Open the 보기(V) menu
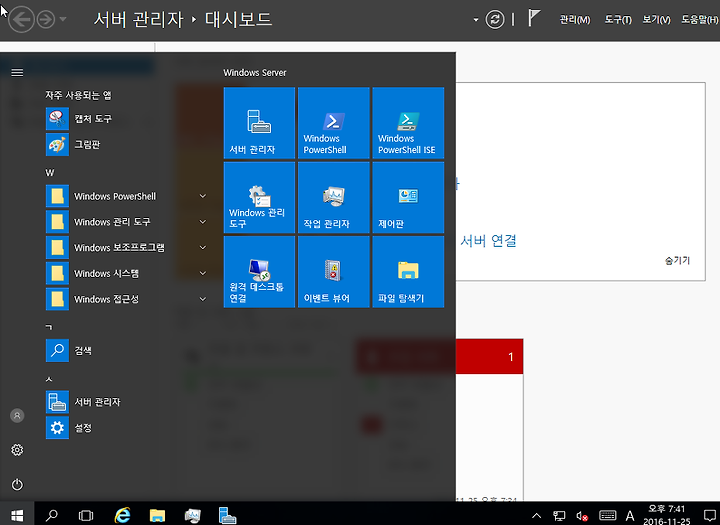Viewport: 720px width, 525px height. [x=656, y=20]
